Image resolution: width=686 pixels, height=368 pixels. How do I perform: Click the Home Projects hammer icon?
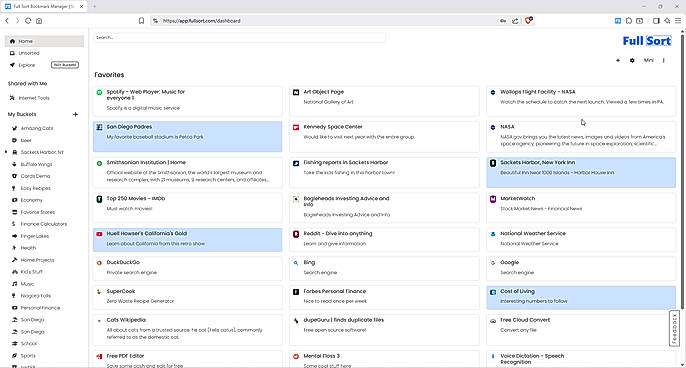point(14,260)
